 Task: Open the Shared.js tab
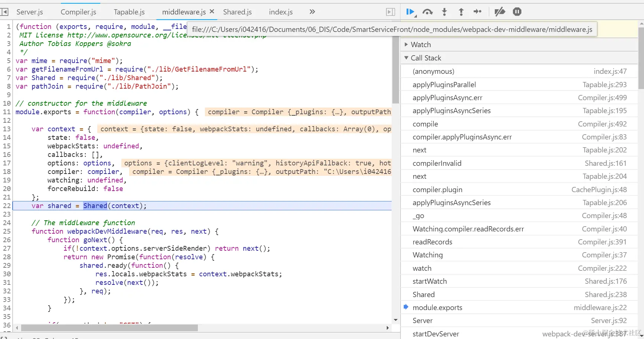(x=238, y=12)
